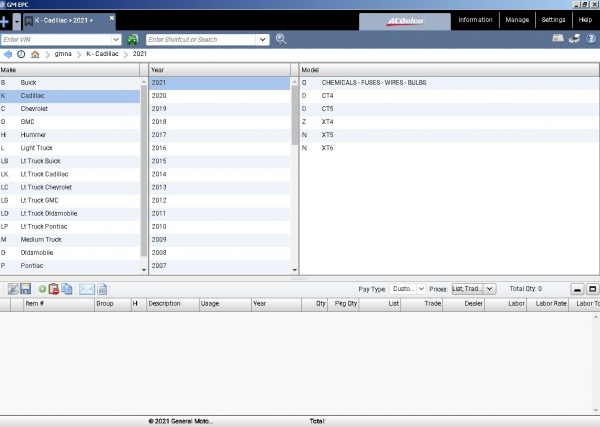Select year 2020 in the Year list
The image size is (600, 427).
[x=220, y=96]
